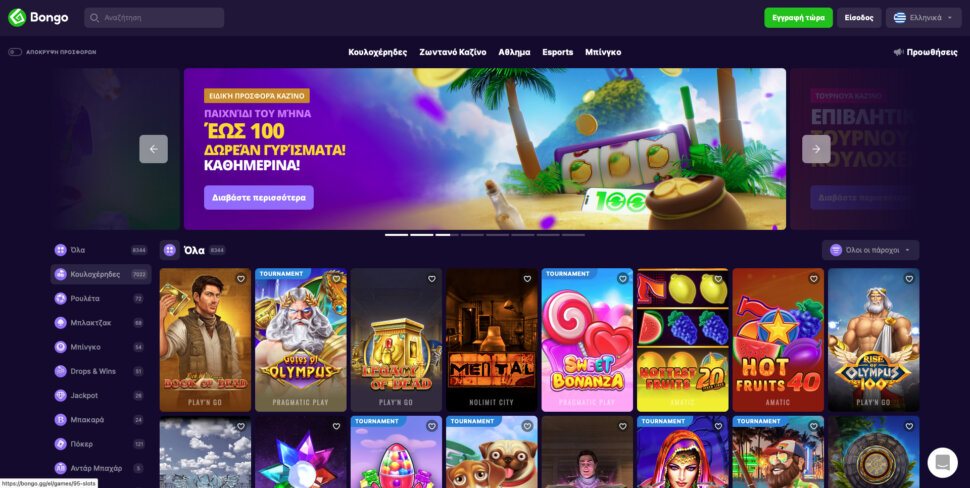
Task: Click the Εγγραφή τώρα button
Action: [798, 18]
